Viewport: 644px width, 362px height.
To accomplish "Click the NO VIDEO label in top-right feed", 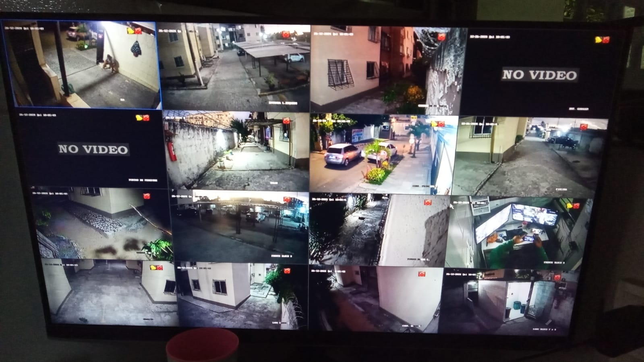I will [539, 75].
